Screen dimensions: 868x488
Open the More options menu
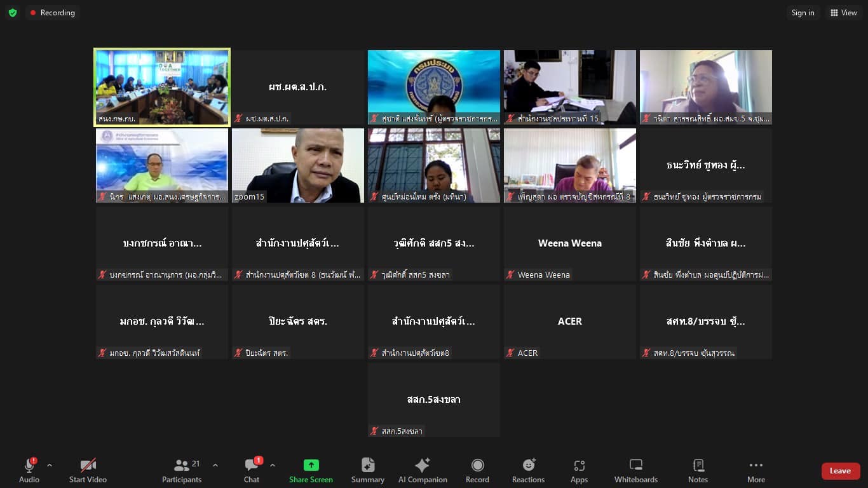point(756,471)
